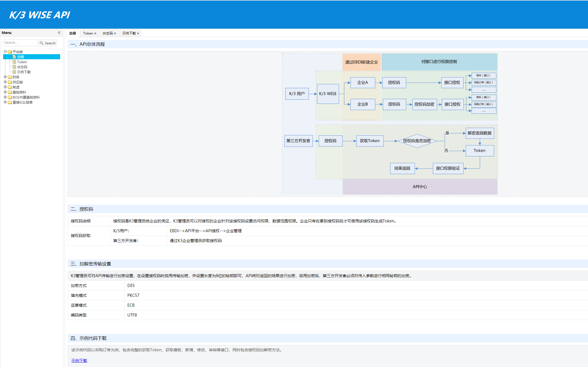Viewport: 588px width, 367px height.
Task: Select the 直接SQL报表 folder label
Action: [x=22, y=102]
